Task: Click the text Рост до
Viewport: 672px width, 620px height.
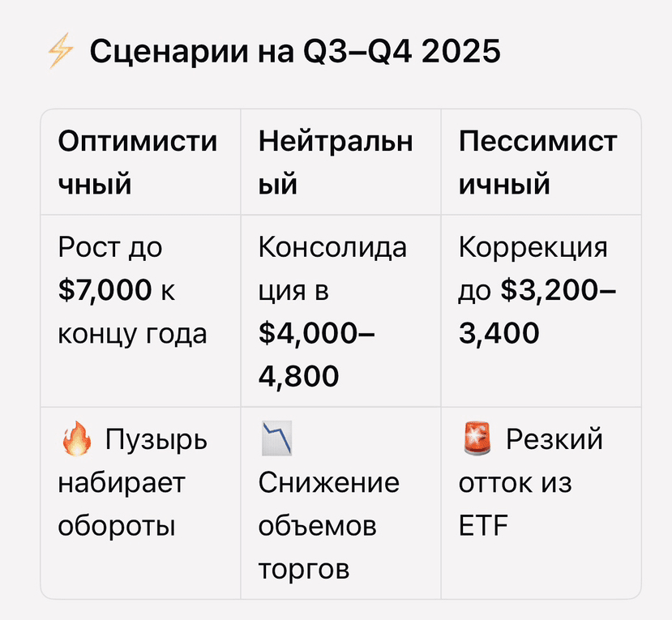Action: 110,247
